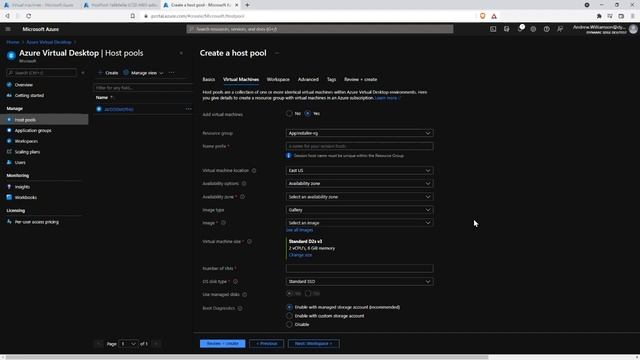Click the Next: Workspace button
Viewport: 640px width, 360px height.
pos(313,344)
